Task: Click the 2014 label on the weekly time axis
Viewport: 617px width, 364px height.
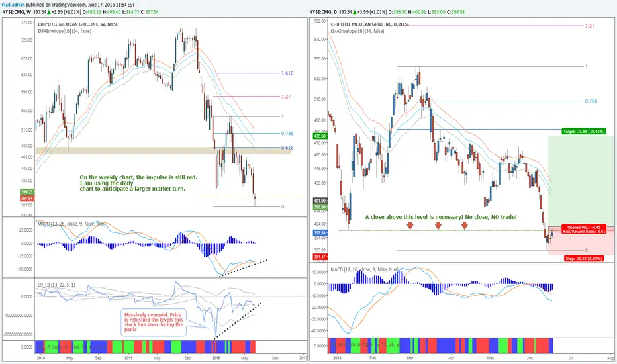Action: 40,358
